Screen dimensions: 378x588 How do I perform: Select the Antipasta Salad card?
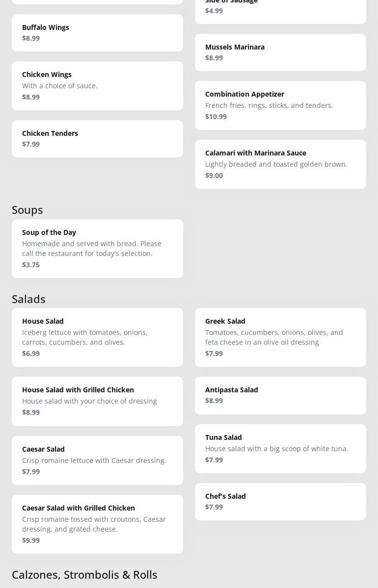280,395
